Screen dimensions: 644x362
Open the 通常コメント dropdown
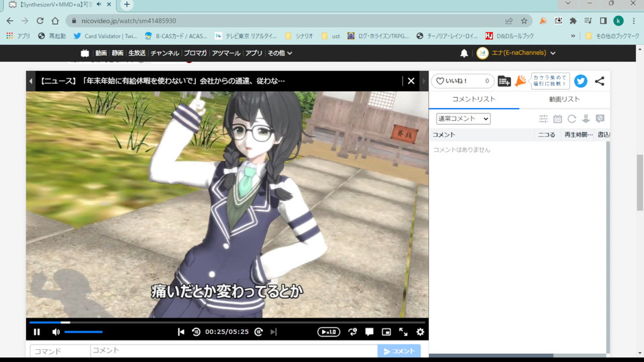[464, 119]
